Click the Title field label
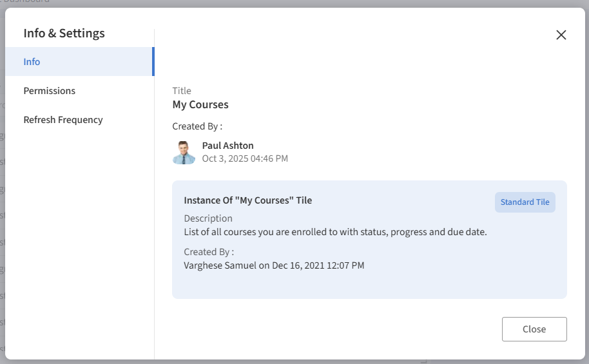The height and width of the screenshot is (364, 589). 182,91
